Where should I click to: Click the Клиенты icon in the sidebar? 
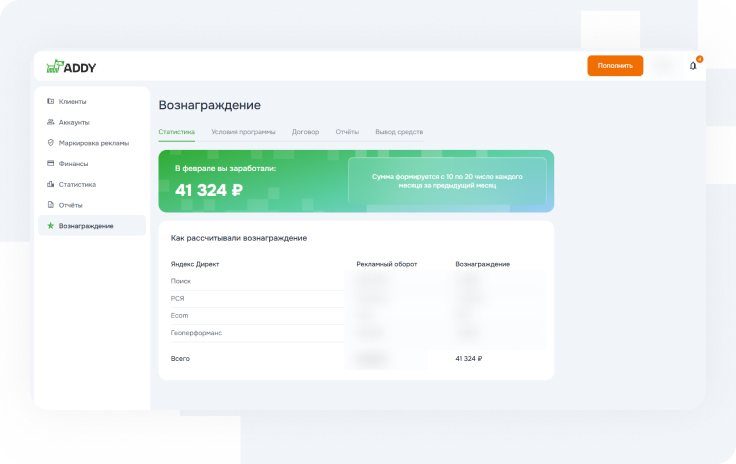click(51, 101)
